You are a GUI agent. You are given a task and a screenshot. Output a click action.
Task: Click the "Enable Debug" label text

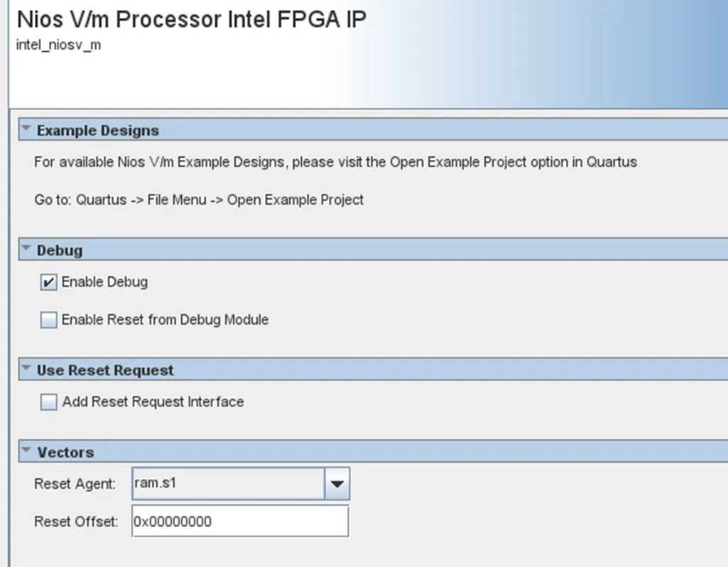pyautogui.click(x=104, y=282)
